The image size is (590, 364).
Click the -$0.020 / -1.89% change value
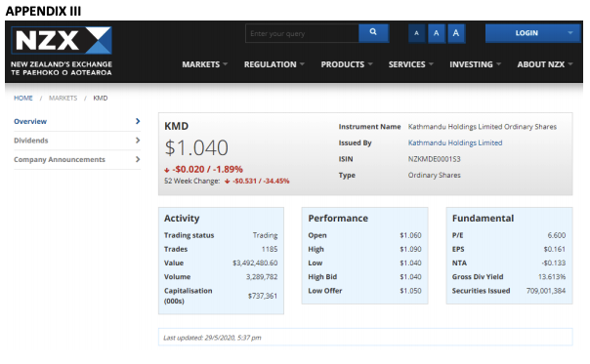coord(207,169)
